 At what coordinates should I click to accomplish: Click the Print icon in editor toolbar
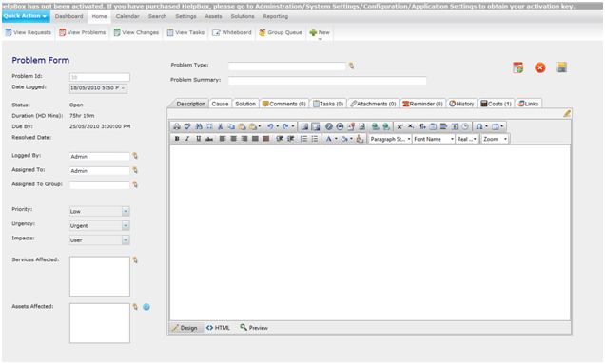coord(177,126)
